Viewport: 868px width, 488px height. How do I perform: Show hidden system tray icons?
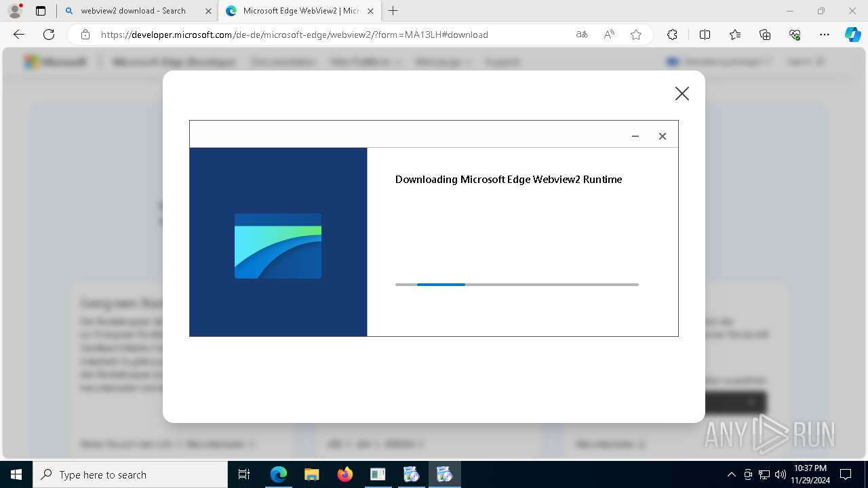point(731,474)
